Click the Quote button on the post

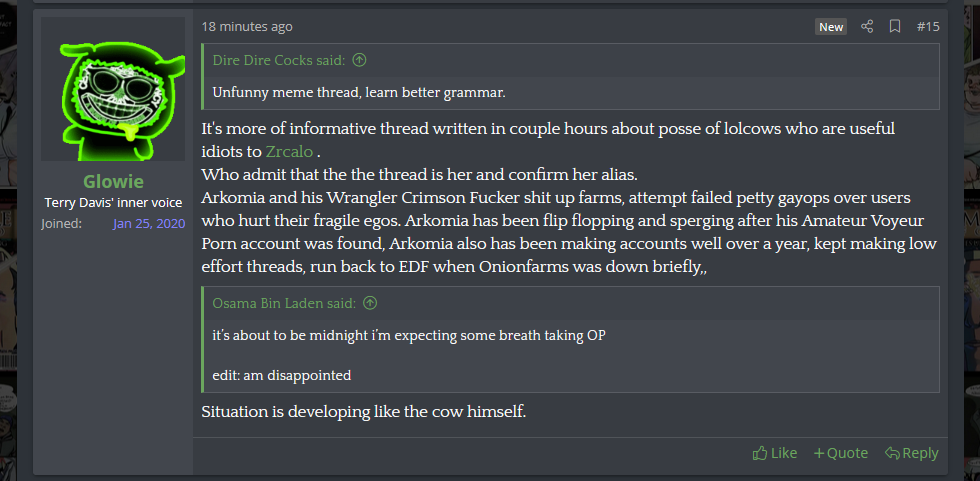[840, 453]
